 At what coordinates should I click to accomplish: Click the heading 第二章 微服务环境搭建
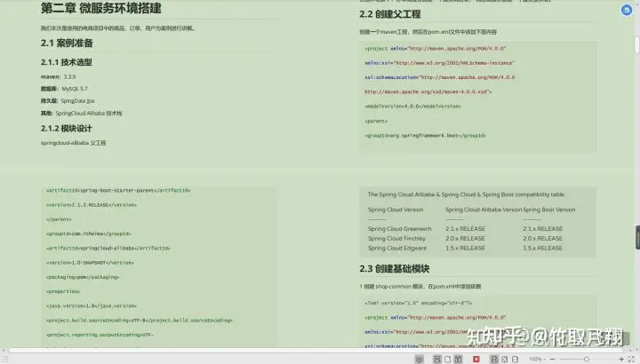(x=100, y=8)
